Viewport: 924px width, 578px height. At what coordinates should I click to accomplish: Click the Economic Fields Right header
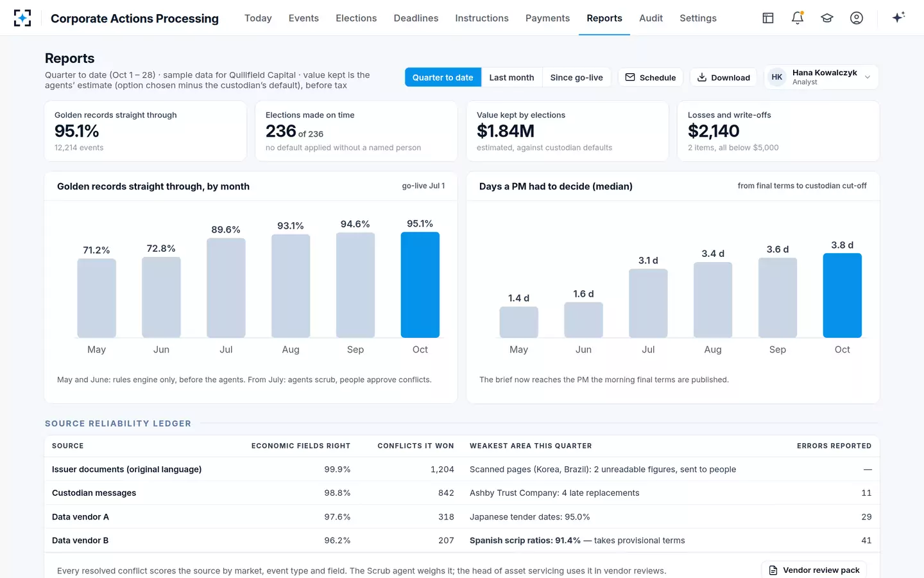pos(301,446)
